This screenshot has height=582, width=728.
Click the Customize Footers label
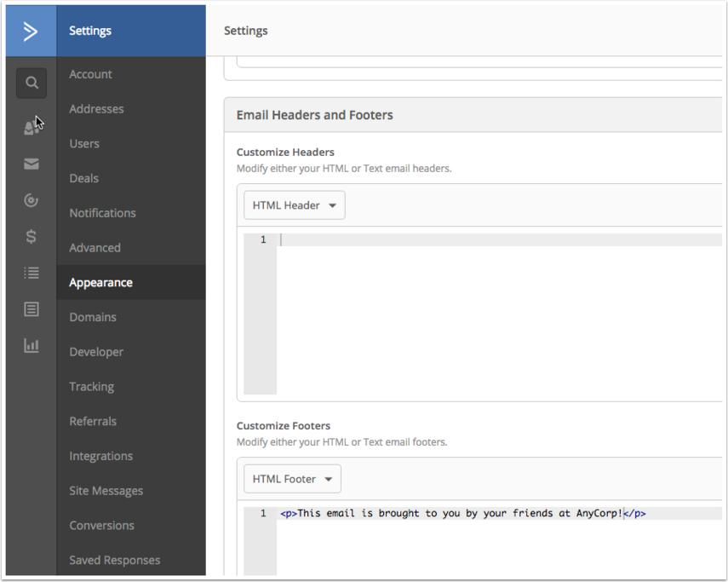tap(284, 425)
